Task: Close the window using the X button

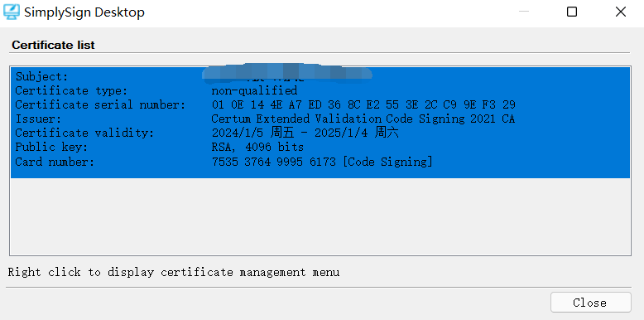Action: (621, 12)
